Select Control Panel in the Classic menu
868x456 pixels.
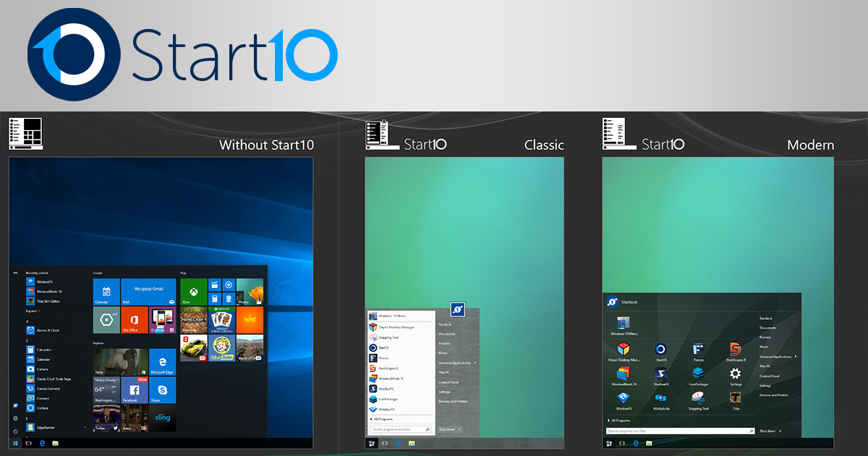pyautogui.click(x=448, y=382)
